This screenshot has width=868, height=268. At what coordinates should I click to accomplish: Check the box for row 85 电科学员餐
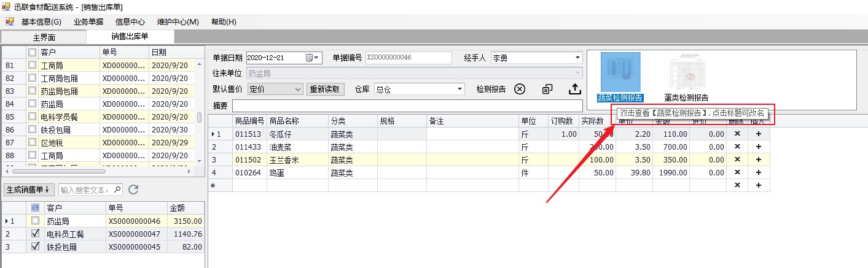coord(32,117)
